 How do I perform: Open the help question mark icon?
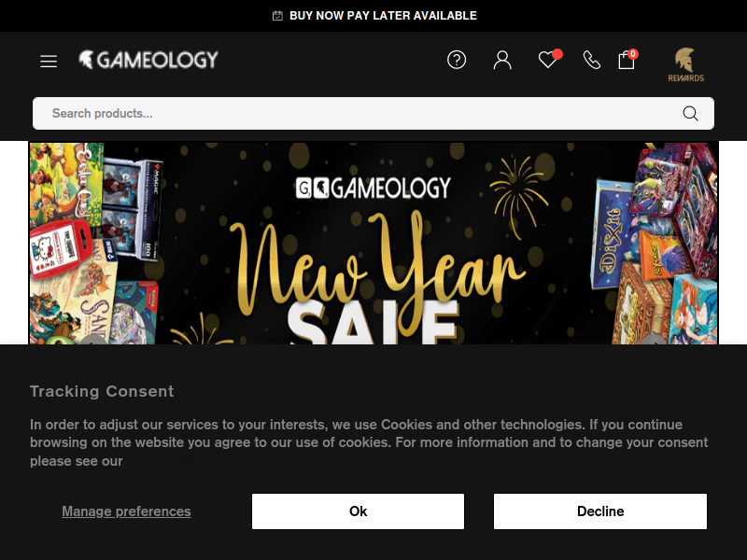point(457,60)
